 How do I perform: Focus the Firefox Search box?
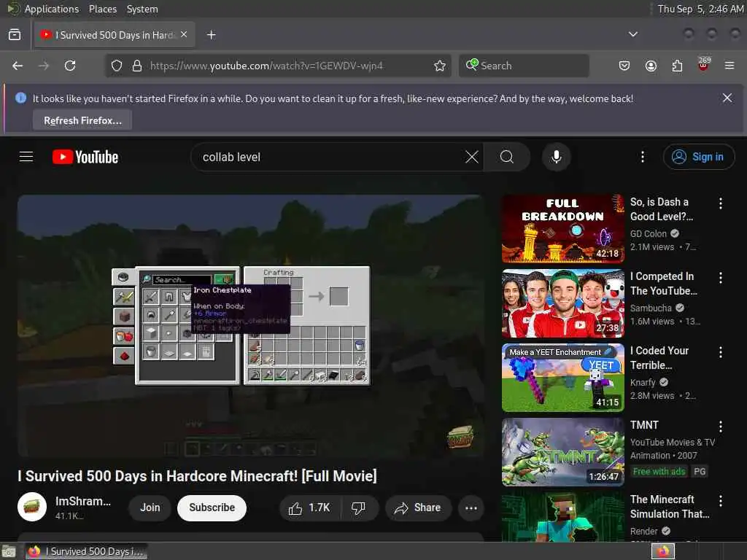click(524, 66)
